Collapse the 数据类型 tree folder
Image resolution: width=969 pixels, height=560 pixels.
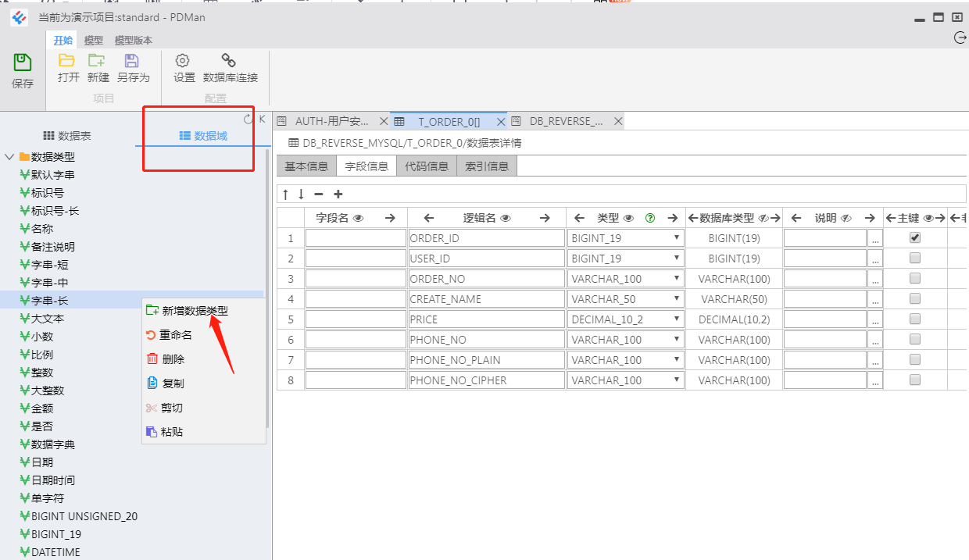click(9, 156)
